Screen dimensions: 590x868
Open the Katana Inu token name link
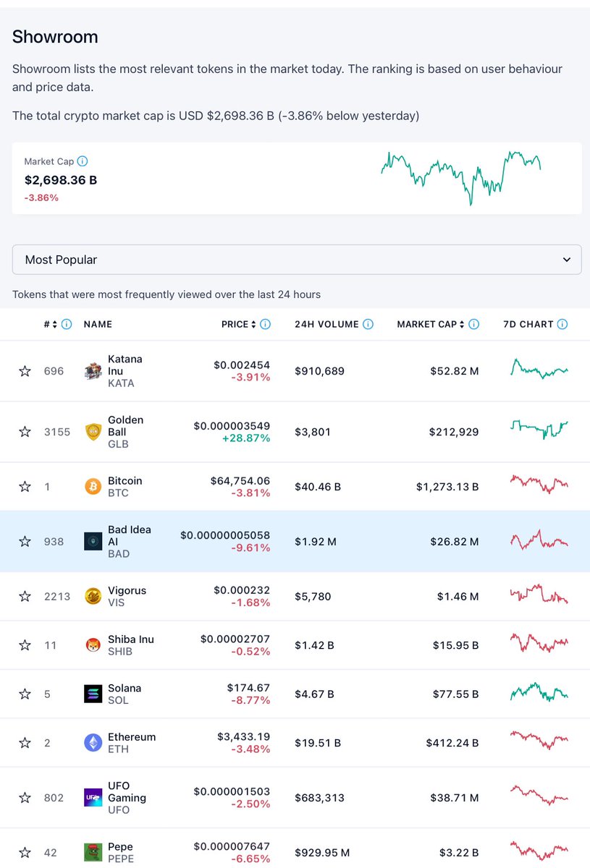pos(125,365)
